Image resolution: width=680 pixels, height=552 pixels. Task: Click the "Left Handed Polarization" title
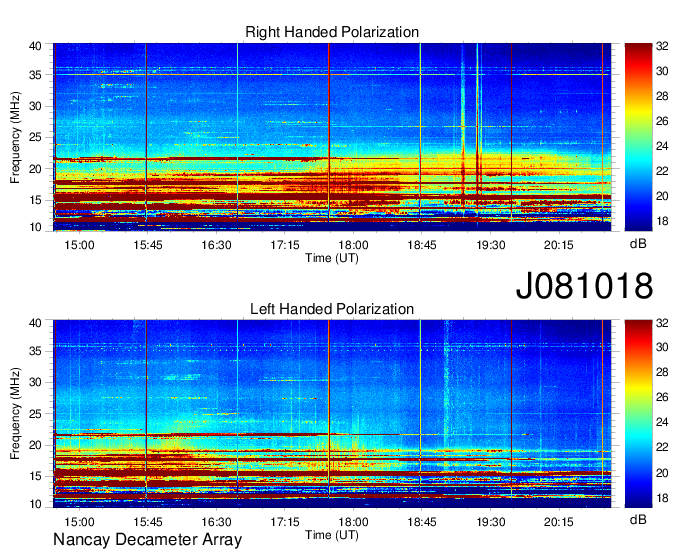(332, 309)
